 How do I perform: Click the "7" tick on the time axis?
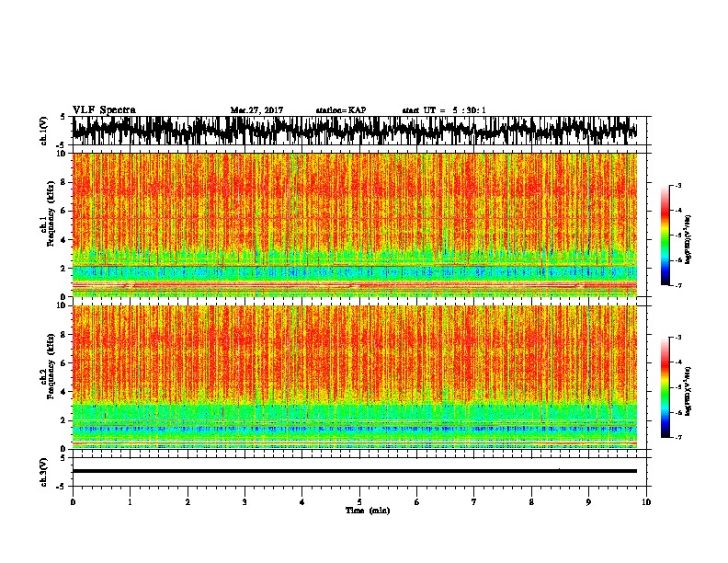point(474,502)
